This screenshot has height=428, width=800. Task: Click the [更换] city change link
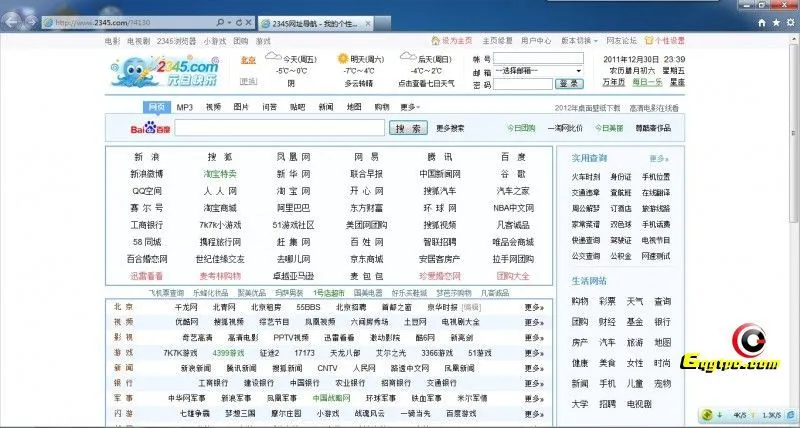(x=248, y=81)
